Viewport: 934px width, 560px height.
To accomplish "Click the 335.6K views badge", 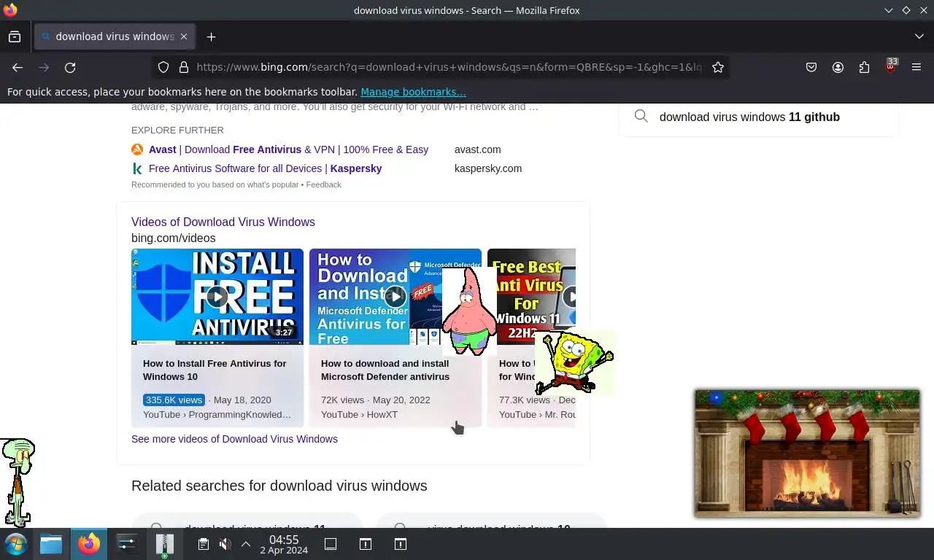I will pos(174,400).
